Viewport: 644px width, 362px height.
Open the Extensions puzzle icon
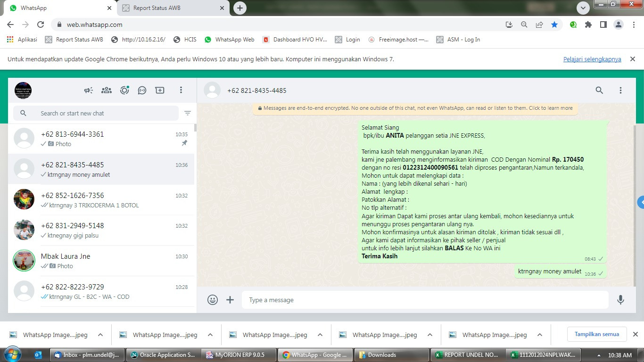tap(588, 25)
